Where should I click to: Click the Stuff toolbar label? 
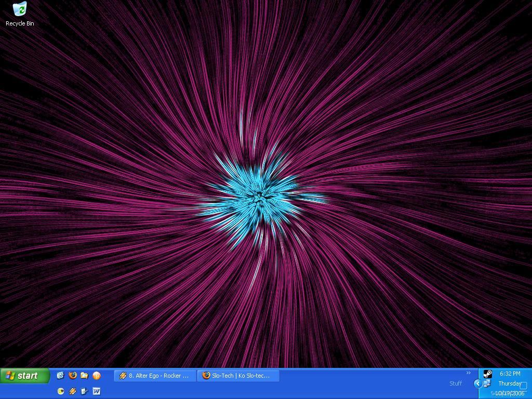456,383
